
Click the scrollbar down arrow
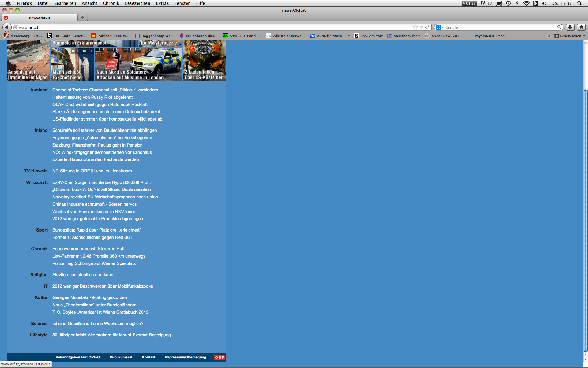tap(586, 359)
